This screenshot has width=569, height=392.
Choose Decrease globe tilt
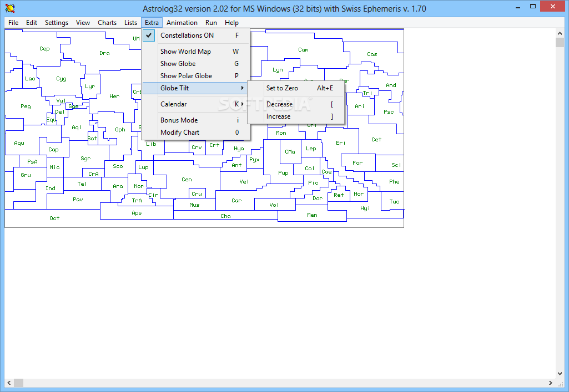tap(296, 104)
